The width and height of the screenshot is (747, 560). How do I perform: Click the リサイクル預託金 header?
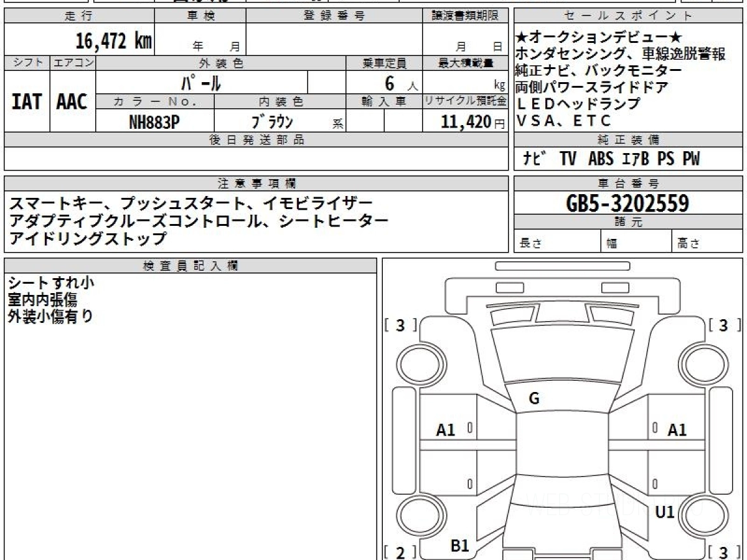[x=464, y=101]
